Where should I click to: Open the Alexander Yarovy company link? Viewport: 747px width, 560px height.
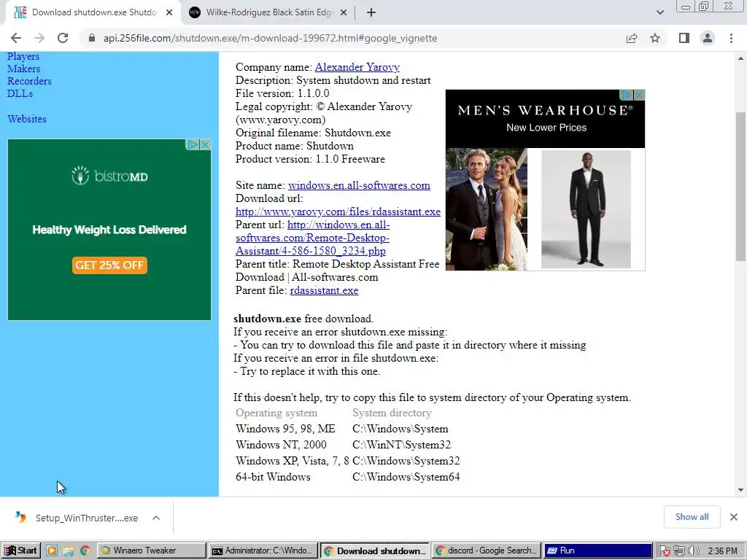[357, 67]
